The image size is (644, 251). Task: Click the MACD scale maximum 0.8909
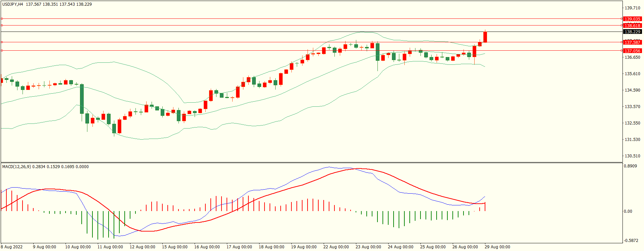[630, 166]
